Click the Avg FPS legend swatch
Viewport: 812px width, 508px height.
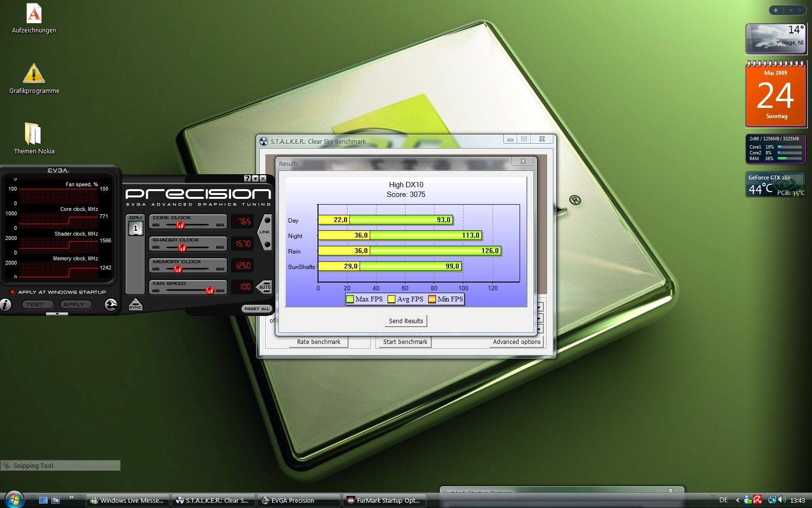391,299
